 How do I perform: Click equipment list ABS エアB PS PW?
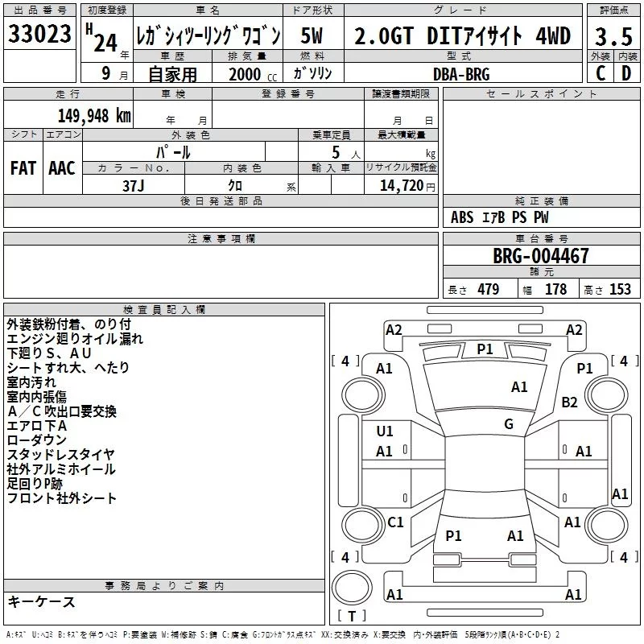point(499,217)
